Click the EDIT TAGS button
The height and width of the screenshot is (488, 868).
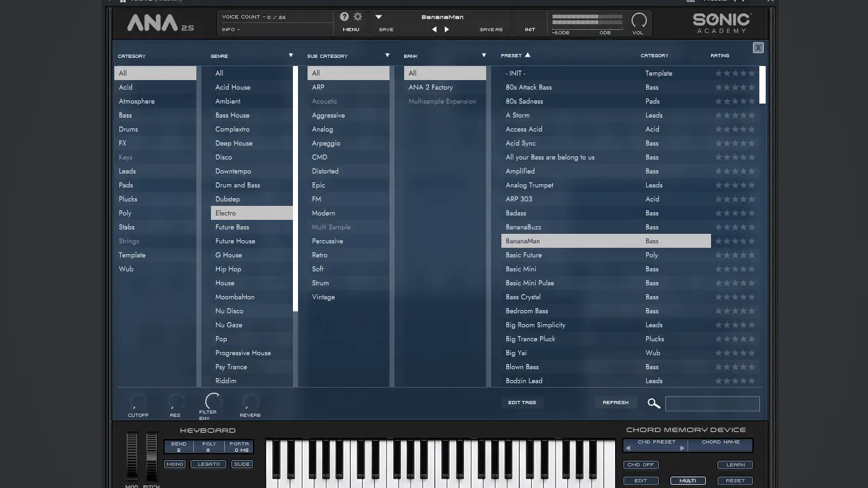click(x=522, y=402)
